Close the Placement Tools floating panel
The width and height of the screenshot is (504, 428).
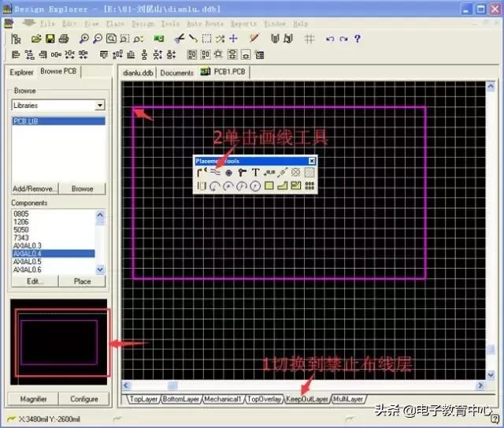[311, 161]
